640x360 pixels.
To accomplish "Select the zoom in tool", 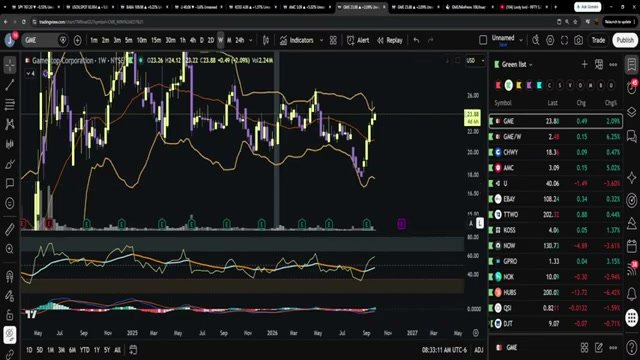I will coord(10,249).
